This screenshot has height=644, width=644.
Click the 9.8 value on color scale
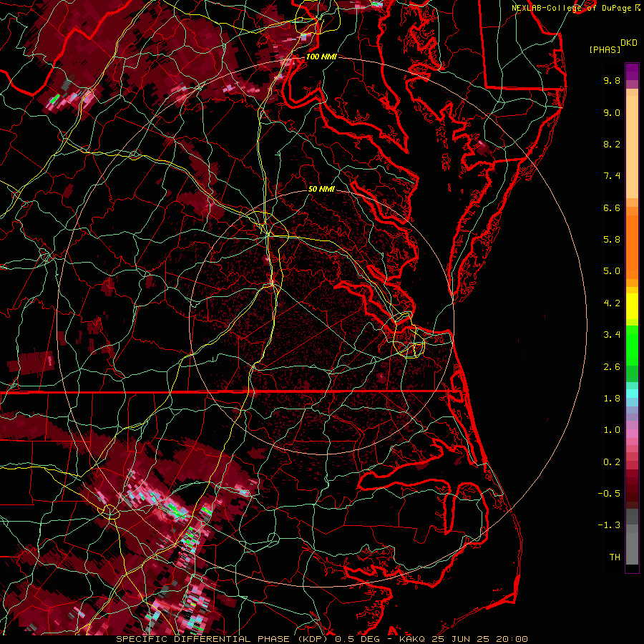(x=612, y=80)
